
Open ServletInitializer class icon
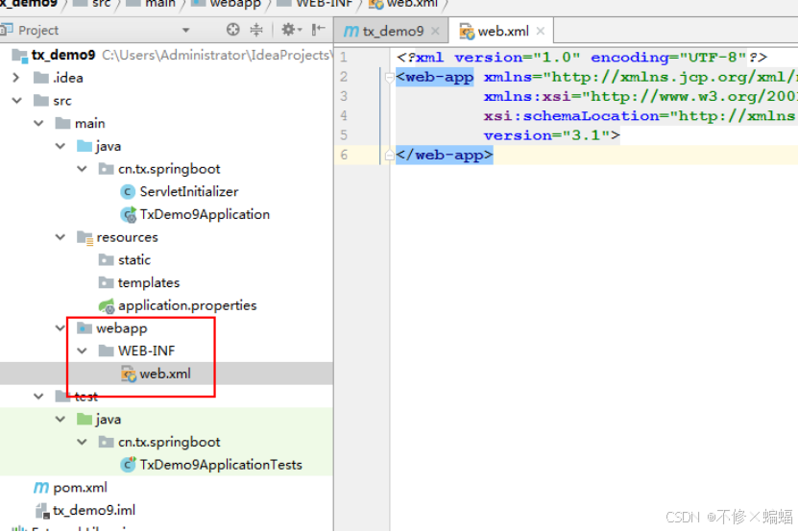128,192
